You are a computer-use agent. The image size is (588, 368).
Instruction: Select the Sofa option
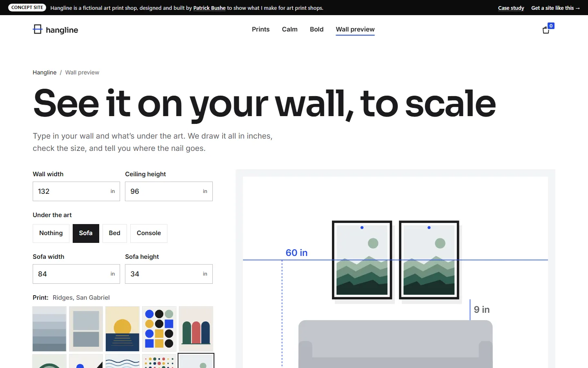click(86, 233)
